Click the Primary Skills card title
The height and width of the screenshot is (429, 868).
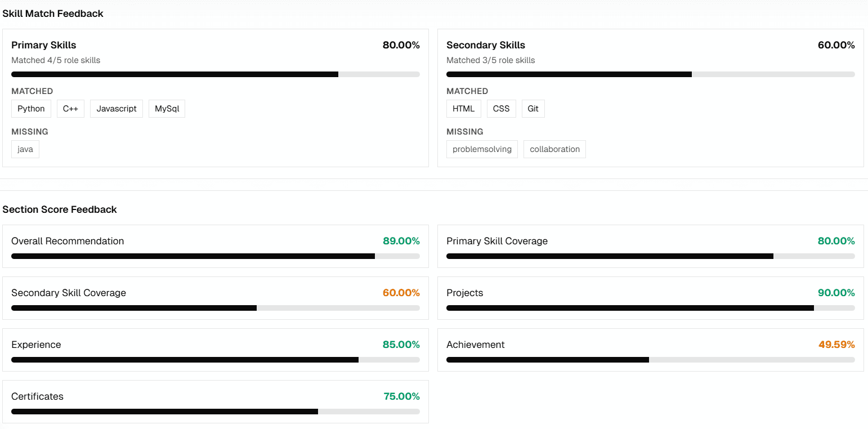[x=44, y=45]
